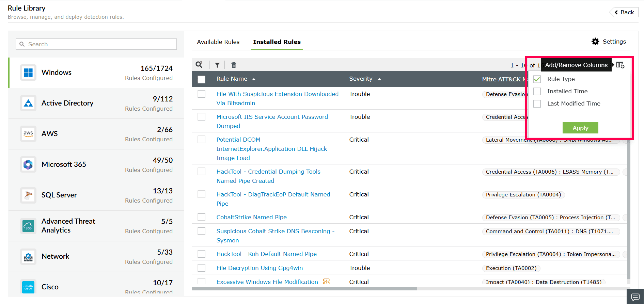
Task: Click the horizontal table scrollbar
Action: pyautogui.click(x=304, y=289)
